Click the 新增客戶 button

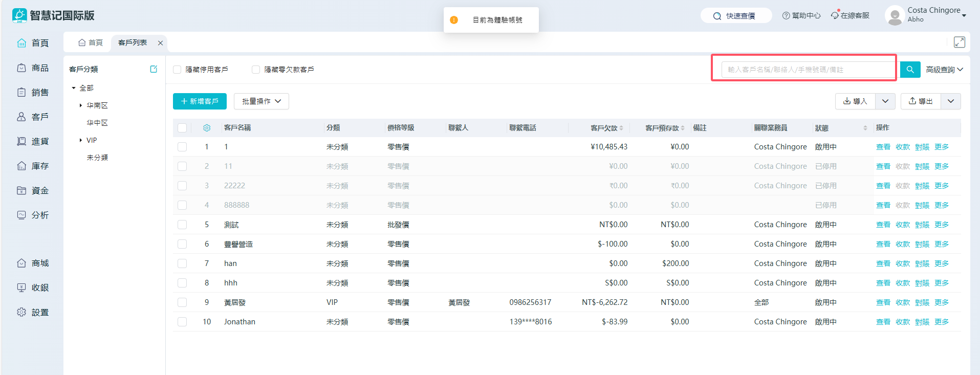(x=200, y=101)
